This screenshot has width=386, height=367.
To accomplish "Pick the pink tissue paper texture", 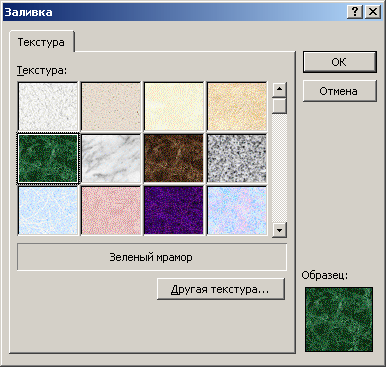I will click(111, 210).
